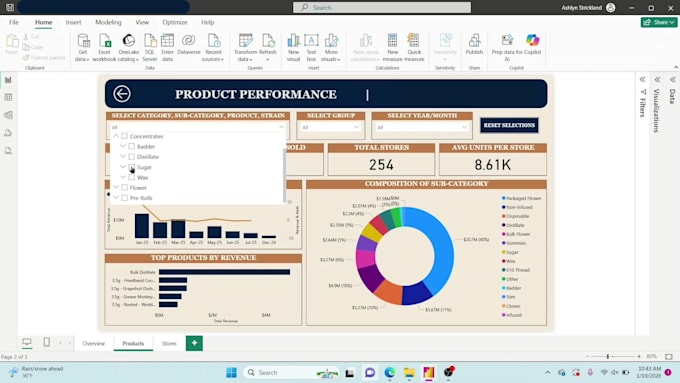The height and width of the screenshot is (383, 680).
Task: Expand the Badder tree node
Action: click(x=123, y=146)
